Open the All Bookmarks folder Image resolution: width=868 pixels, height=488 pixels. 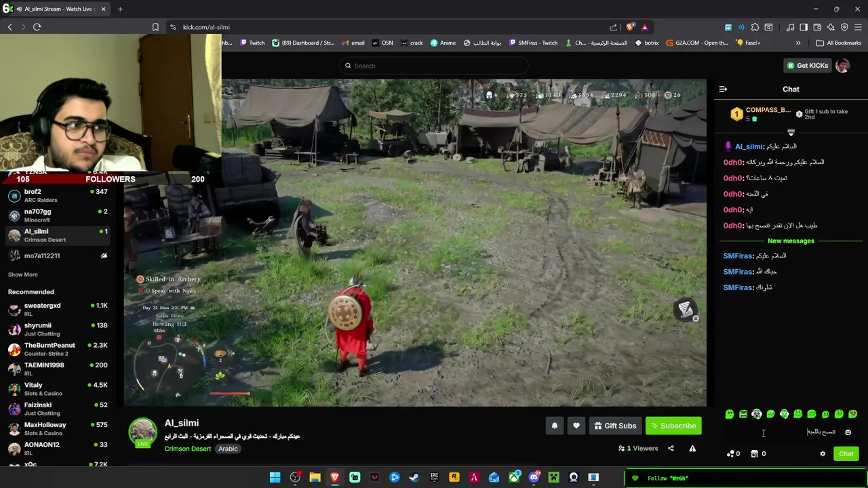click(839, 43)
